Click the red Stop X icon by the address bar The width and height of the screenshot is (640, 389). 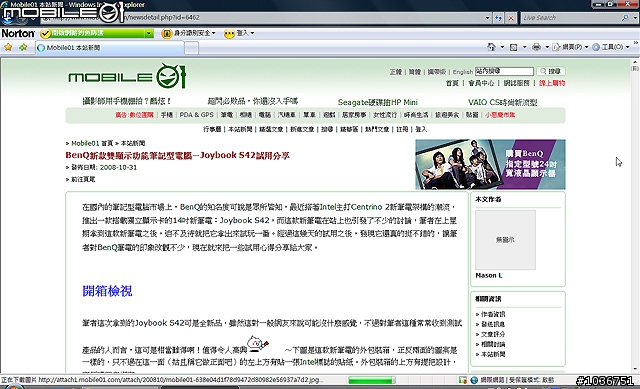coord(511,18)
